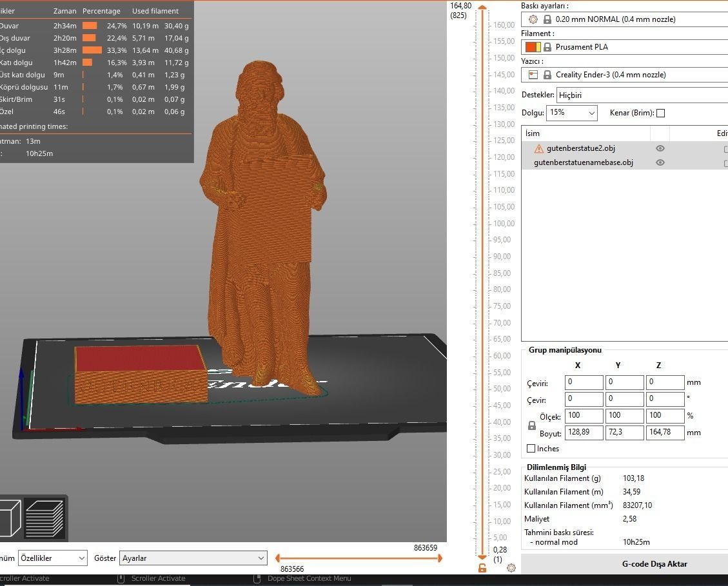Image resolution: width=728 pixels, height=586 pixels.
Task: Click the Ölçek X field showing 100
Action: (584, 416)
